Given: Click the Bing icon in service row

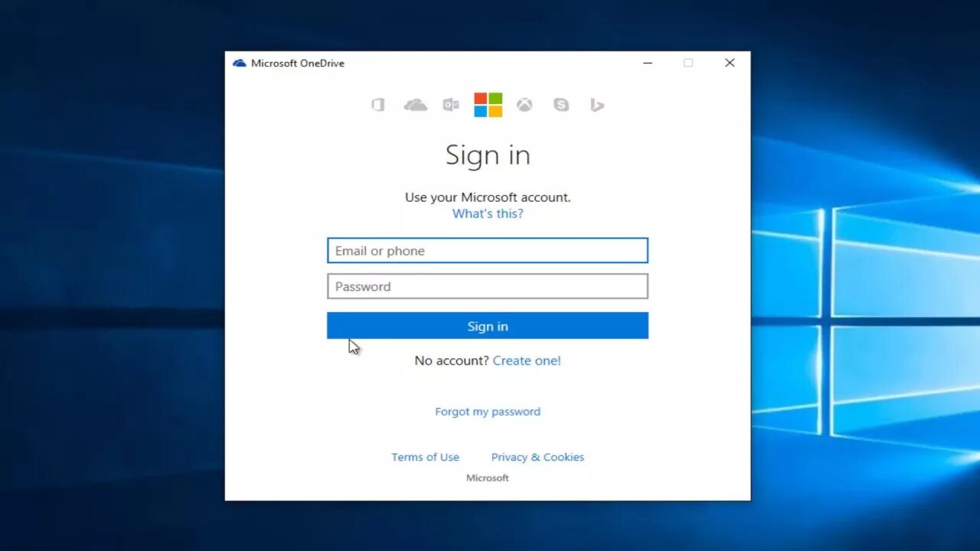Looking at the screenshot, I should pyautogui.click(x=597, y=105).
